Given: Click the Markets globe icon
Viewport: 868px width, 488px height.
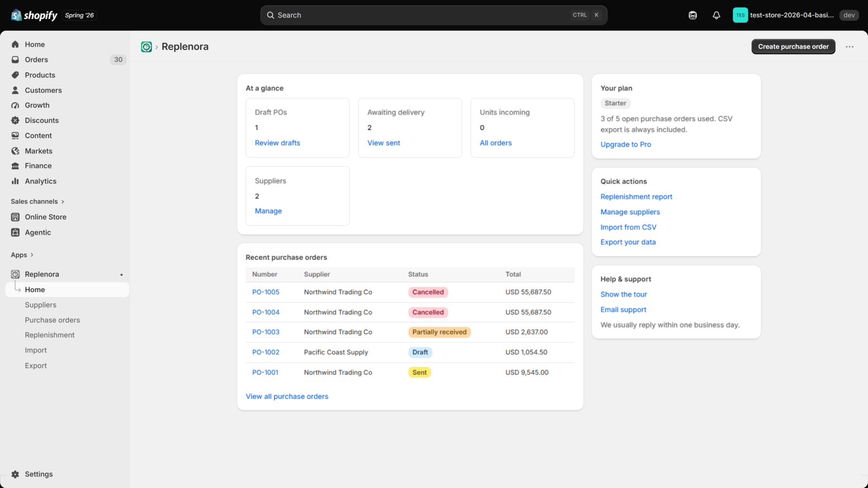Looking at the screenshot, I should [15, 151].
